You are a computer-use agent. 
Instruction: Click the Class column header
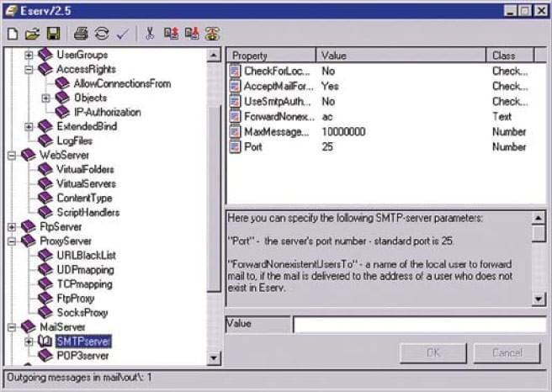coord(510,56)
